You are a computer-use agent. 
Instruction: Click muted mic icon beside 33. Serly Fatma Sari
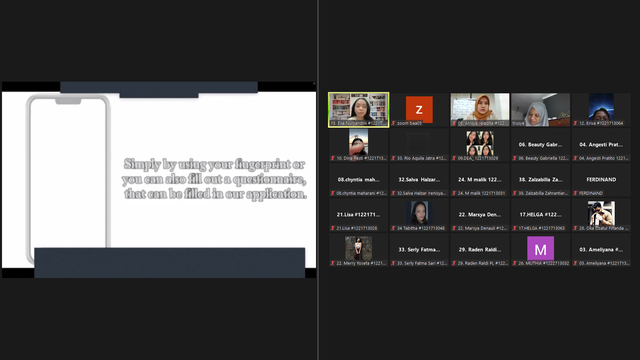[x=393, y=263]
